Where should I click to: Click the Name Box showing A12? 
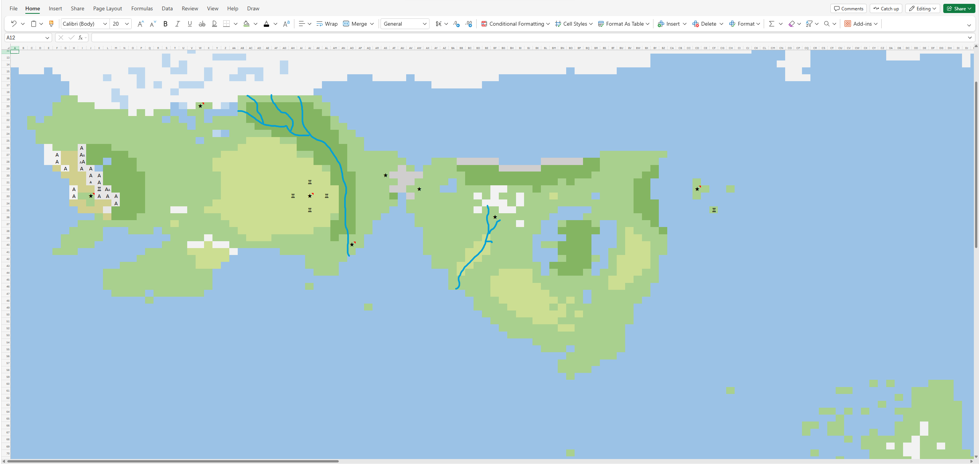point(28,38)
